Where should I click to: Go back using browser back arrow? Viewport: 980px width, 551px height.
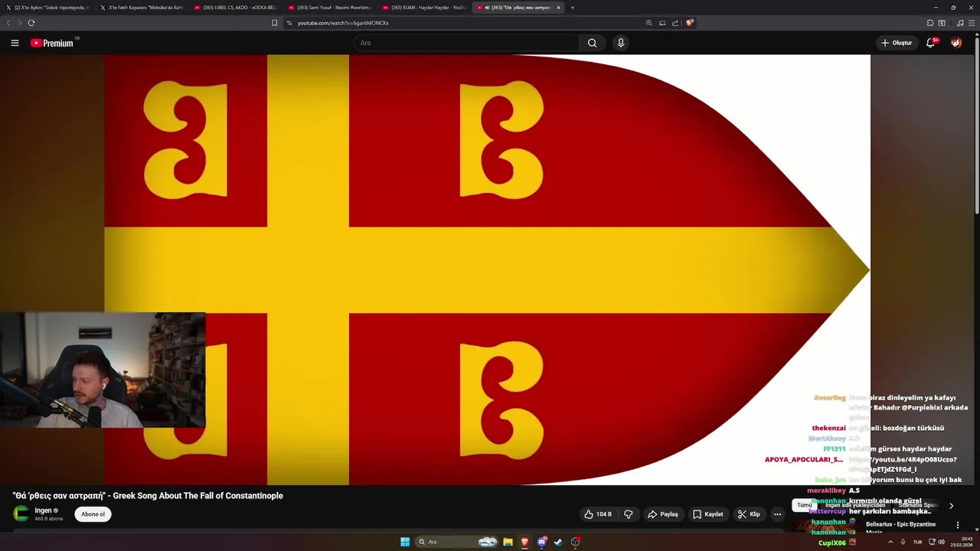coord(9,23)
